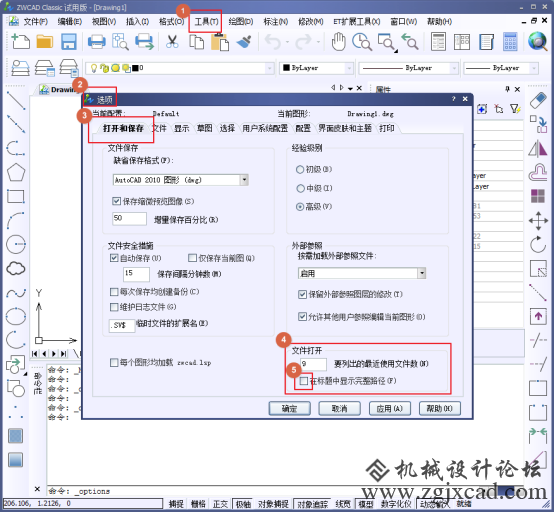Click the New drawing icon
The width and height of the screenshot is (554, 513).
tap(20, 41)
